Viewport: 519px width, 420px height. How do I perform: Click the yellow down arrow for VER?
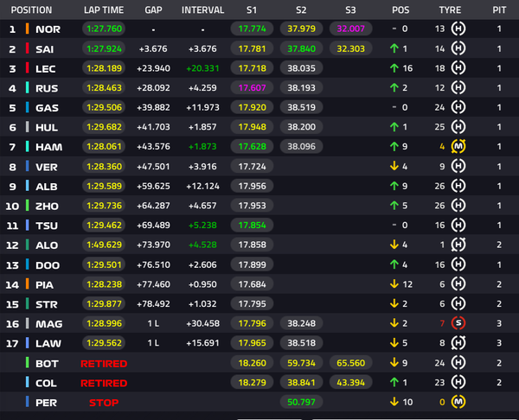(394, 166)
